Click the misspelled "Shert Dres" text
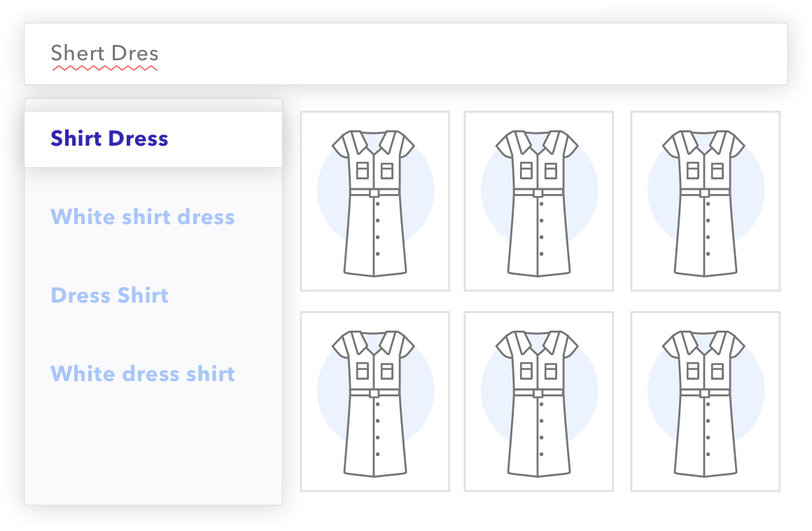Screen dimensions: 812x531 (105, 53)
